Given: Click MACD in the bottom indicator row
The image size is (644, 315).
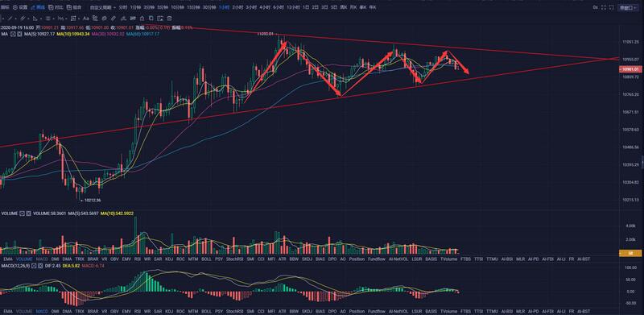Looking at the screenshot, I should click(42, 312).
